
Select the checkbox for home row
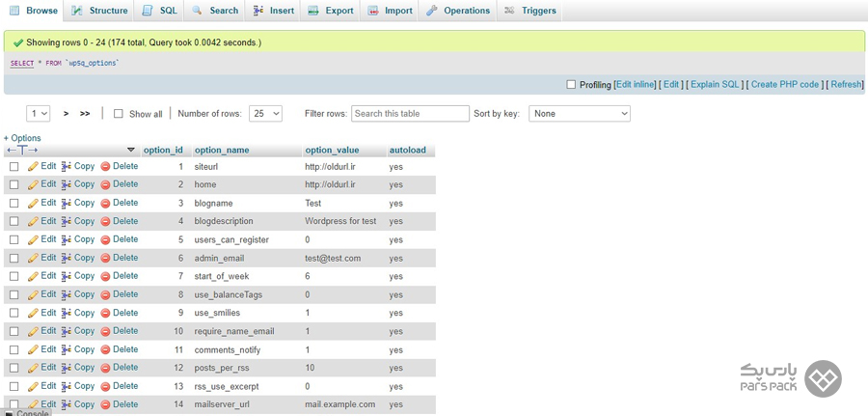(14, 185)
